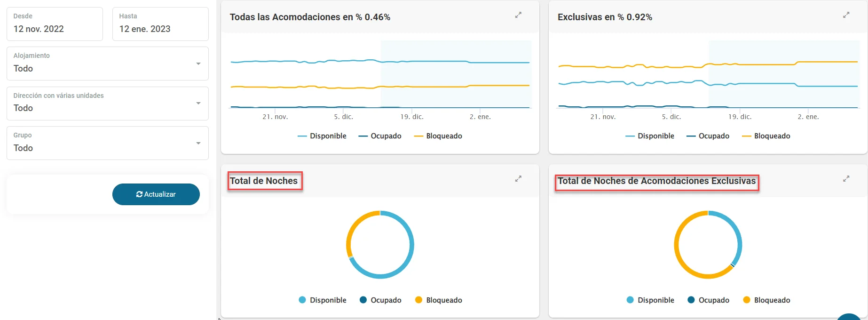
Task: Toggle Ocupado in Total de Noches legend
Action: pyautogui.click(x=380, y=300)
